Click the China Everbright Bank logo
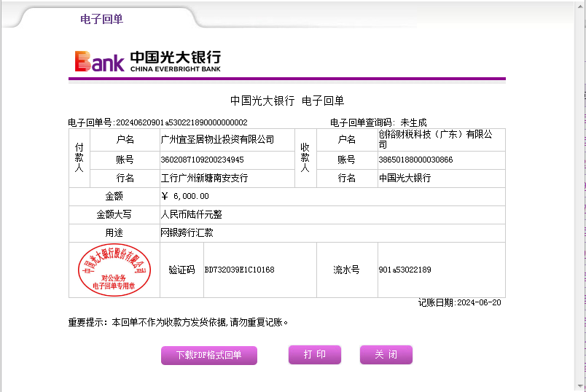Image resolution: width=586 pixels, height=392 pixels. pyautogui.click(x=148, y=61)
